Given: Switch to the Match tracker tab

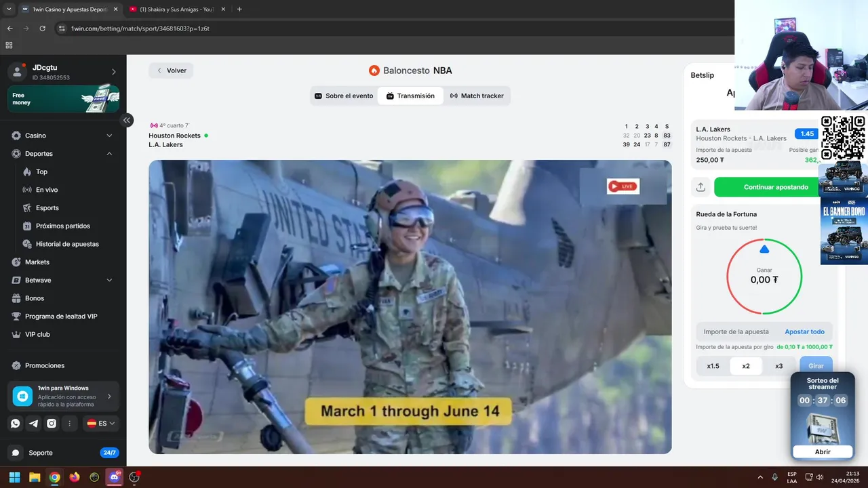Looking at the screenshot, I should (x=477, y=96).
